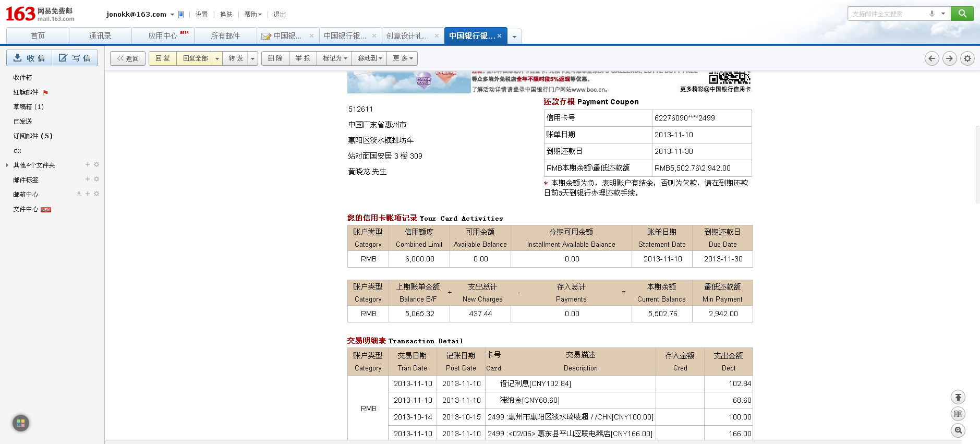Click the green search magnifier button

tap(962, 14)
